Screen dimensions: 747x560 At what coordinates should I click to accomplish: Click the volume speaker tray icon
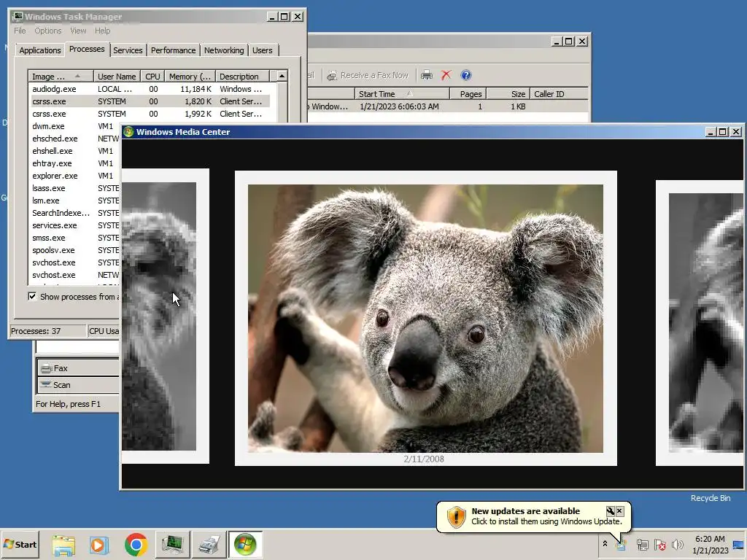[x=677, y=544]
